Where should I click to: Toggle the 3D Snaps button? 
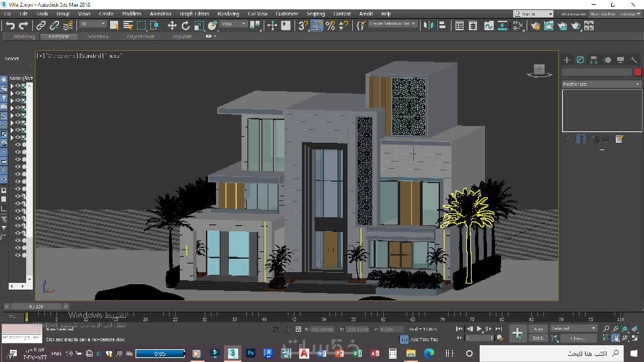[x=303, y=25]
